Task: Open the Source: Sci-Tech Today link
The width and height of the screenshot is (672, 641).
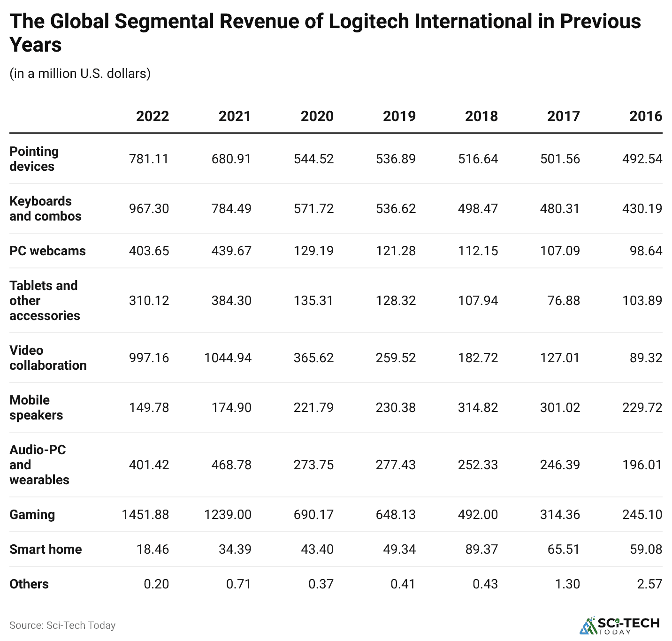Action: pos(63,625)
